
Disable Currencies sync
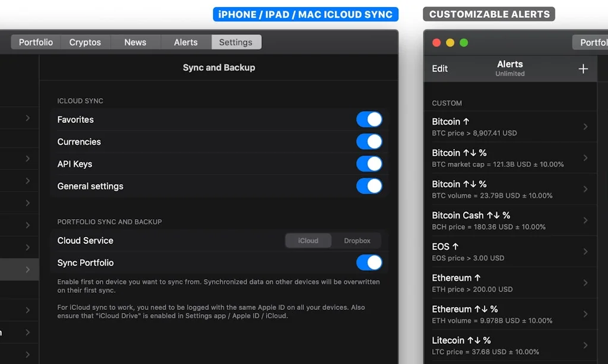tap(369, 141)
